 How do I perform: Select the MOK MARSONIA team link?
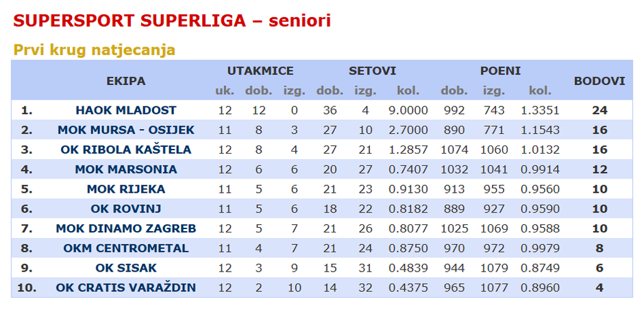(126, 169)
